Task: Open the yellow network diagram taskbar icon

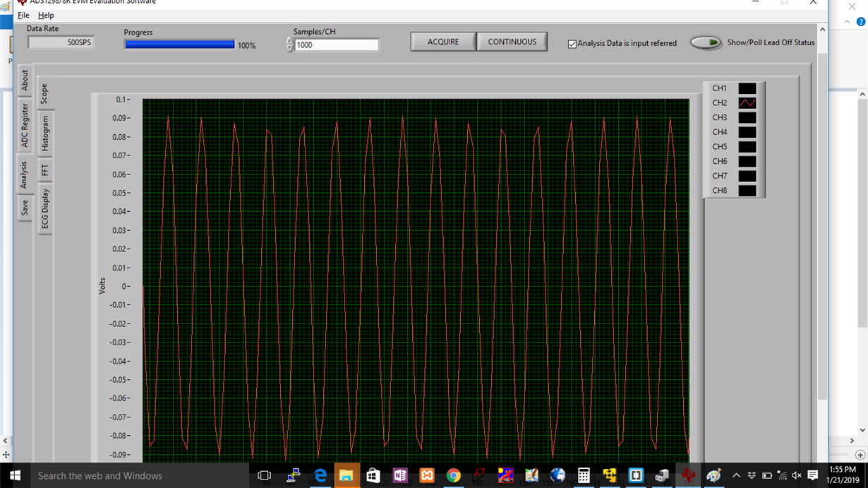Action: click(x=610, y=476)
